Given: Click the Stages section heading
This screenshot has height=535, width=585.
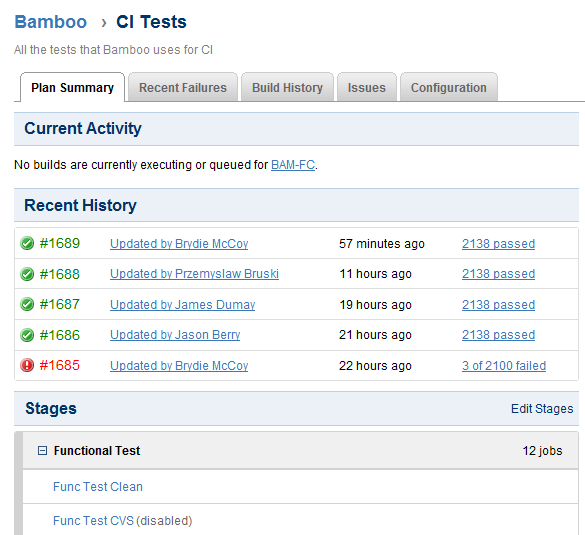Looking at the screenshot, I should click(x=51, y=409).
